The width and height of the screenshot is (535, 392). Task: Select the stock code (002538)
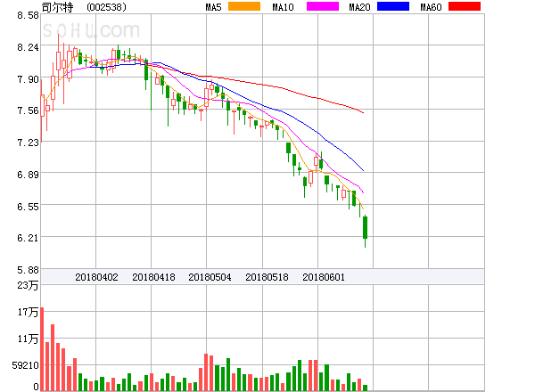coord(106,7)
